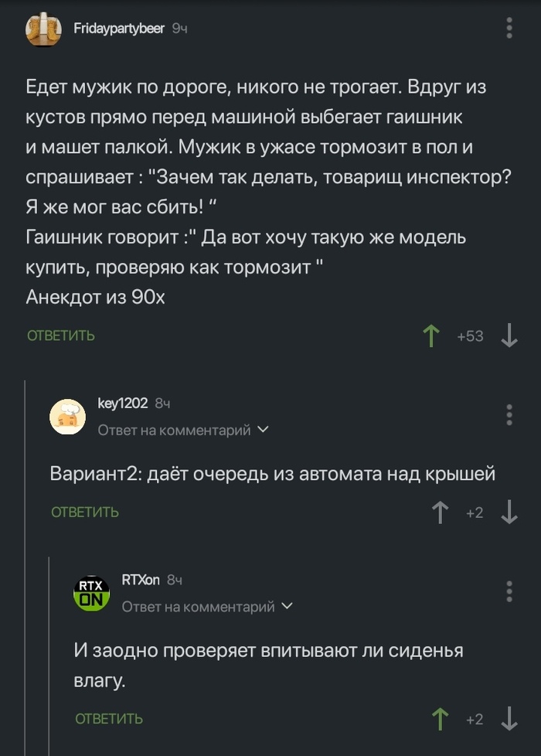The image size is (541, 756).
Task: Open three-dot menu on key1202 reply
Action: tap(509, 414)
